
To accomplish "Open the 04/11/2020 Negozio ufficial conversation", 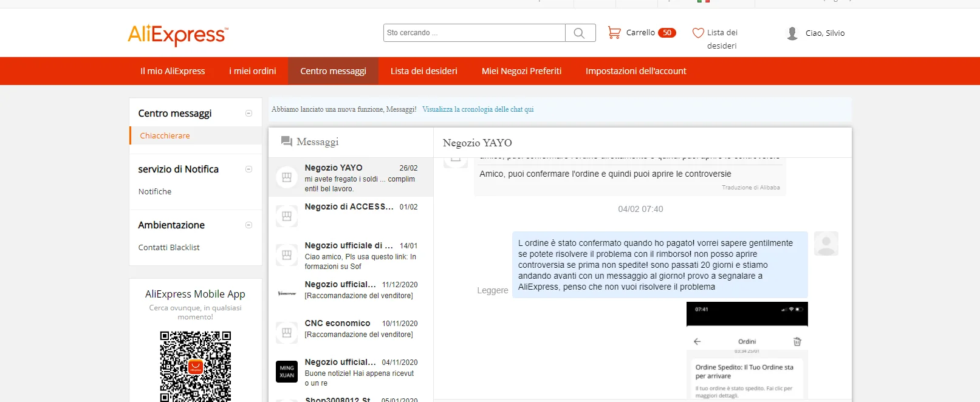I will 351,372.
